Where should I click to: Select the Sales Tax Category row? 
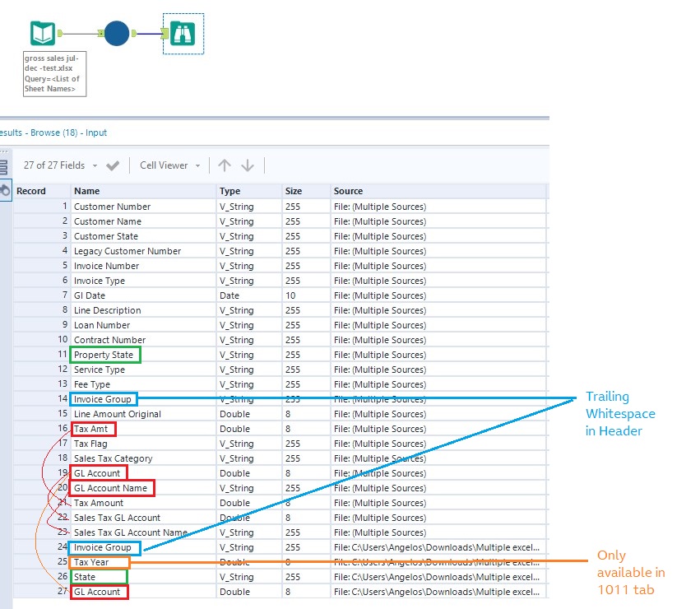tap(113, 458)
